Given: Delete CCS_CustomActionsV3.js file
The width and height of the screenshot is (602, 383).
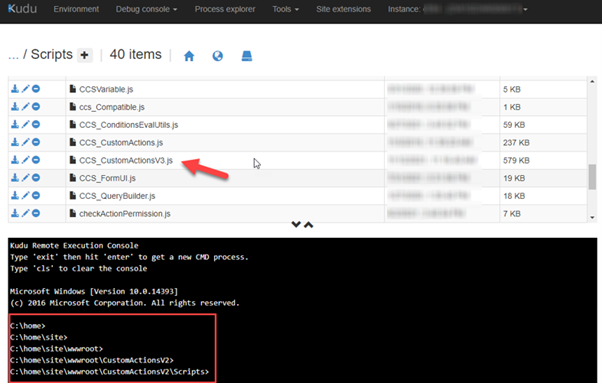Looking at the screenshot, I should pyautogui.click(x=36, y=160).
